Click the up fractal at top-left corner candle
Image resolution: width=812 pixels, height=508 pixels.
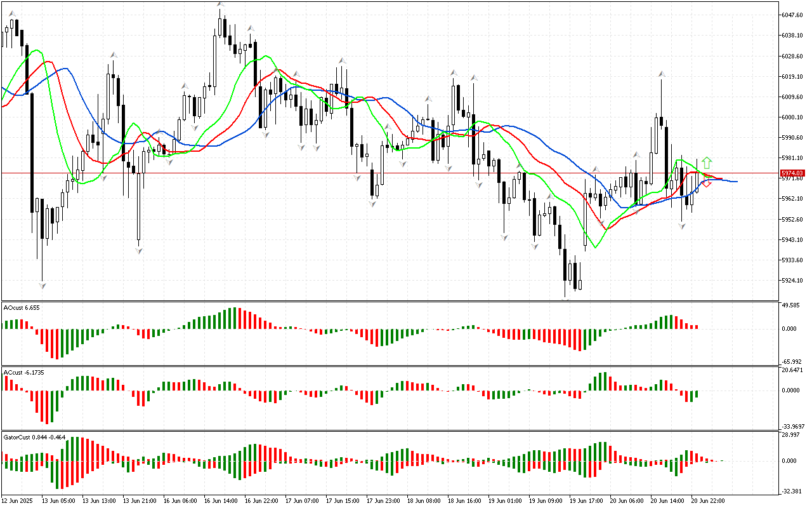click(12, 13)
